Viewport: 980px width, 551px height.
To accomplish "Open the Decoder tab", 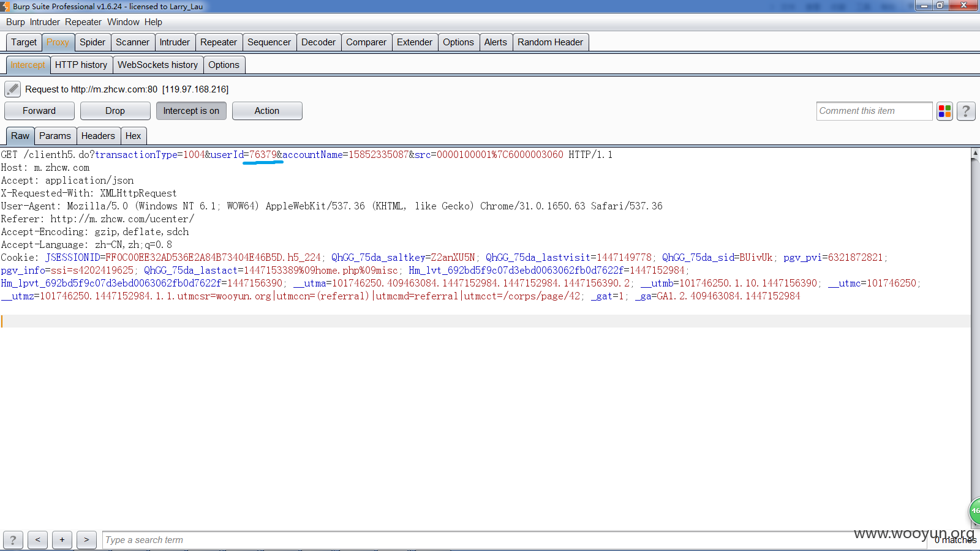I will pyautogui.click(x=318, y=42).
